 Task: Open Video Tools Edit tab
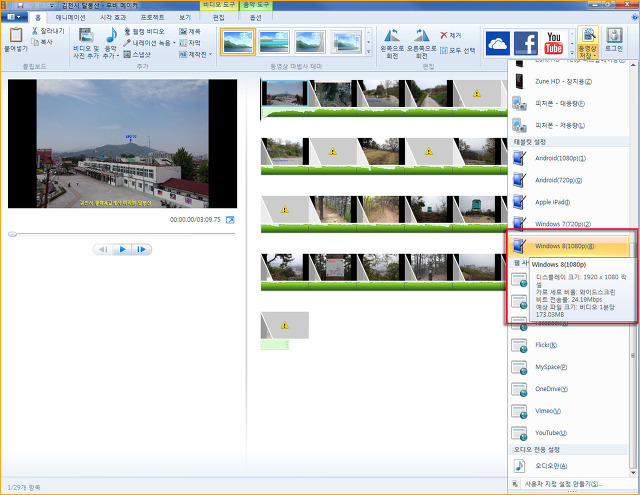(x=219, y=18)
